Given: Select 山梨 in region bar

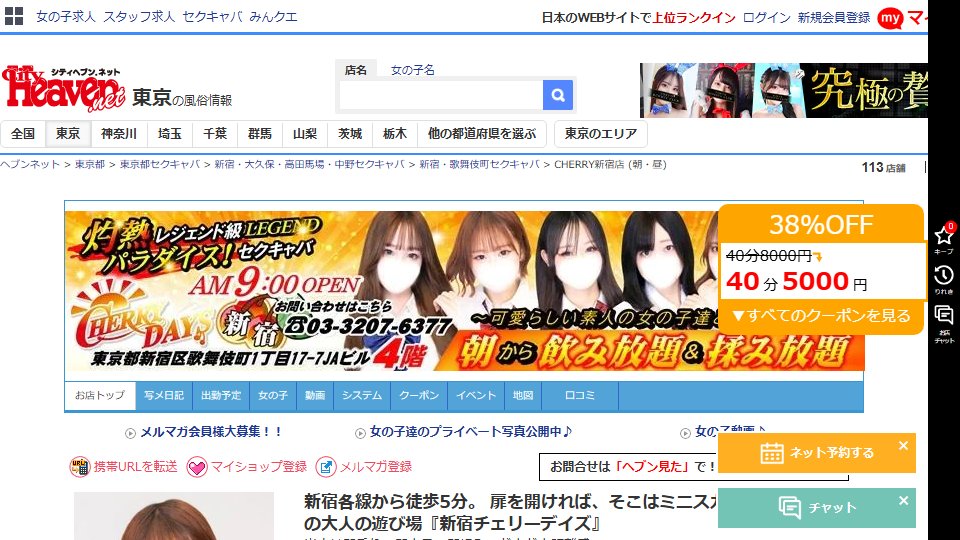Looking at the screenshot, I should point(305,133).
